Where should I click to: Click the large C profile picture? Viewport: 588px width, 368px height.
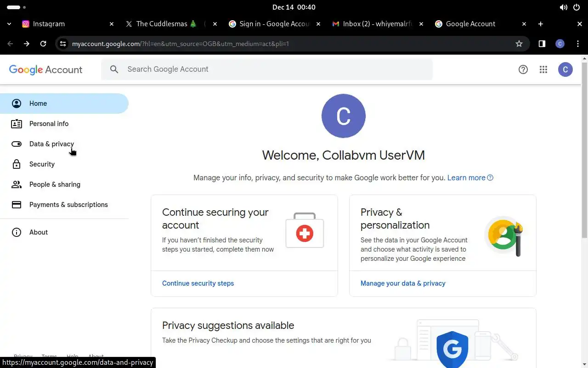pyautogui.click(x=344, y=116)
